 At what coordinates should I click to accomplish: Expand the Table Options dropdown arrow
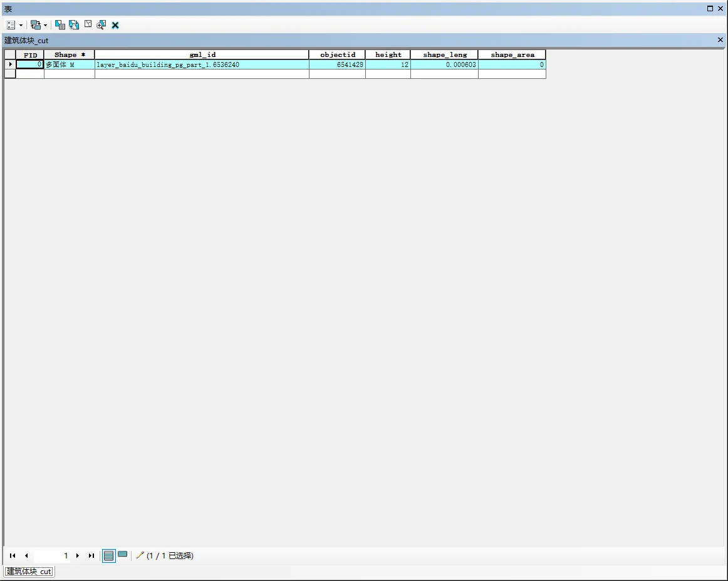(21, 25)
